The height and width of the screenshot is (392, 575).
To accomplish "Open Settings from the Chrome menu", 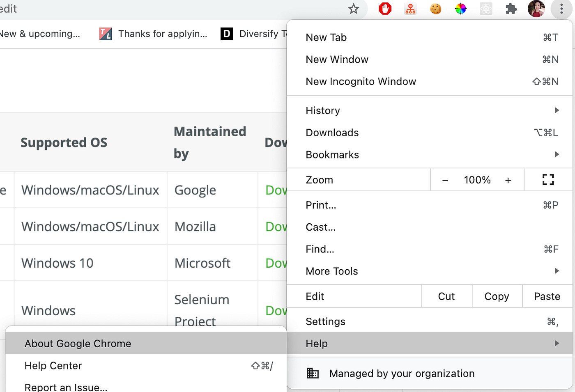I will click(430, 321).
